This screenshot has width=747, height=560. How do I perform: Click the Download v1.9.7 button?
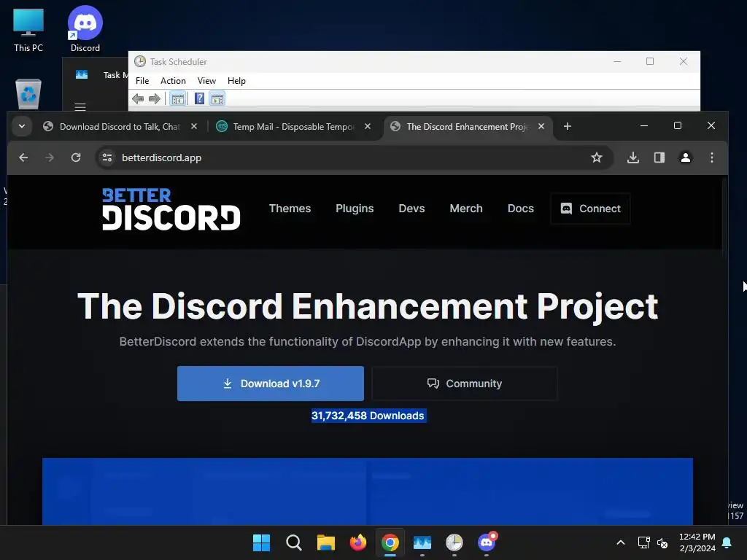click(x=271, y=384)
